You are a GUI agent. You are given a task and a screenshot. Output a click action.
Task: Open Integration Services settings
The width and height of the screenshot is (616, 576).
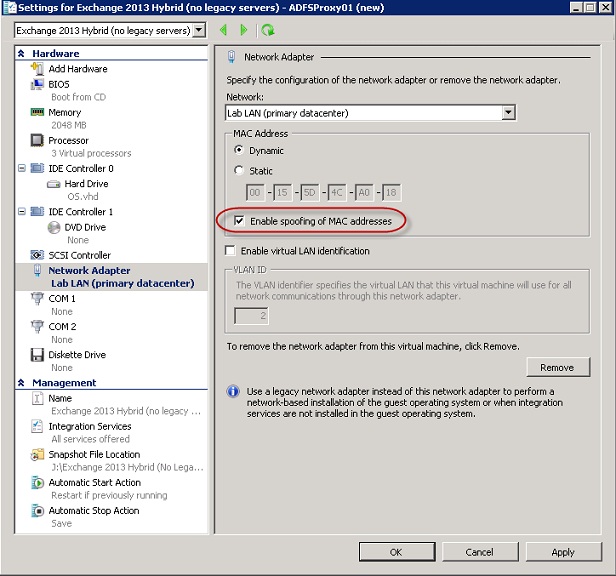pyautogui.click(x=90, y=426)
